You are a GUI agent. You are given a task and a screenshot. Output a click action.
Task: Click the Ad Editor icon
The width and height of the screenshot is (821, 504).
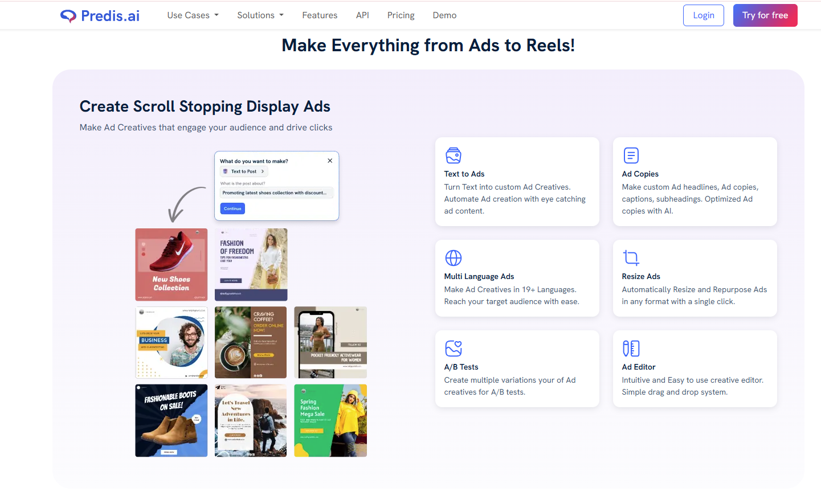point(631,349)
